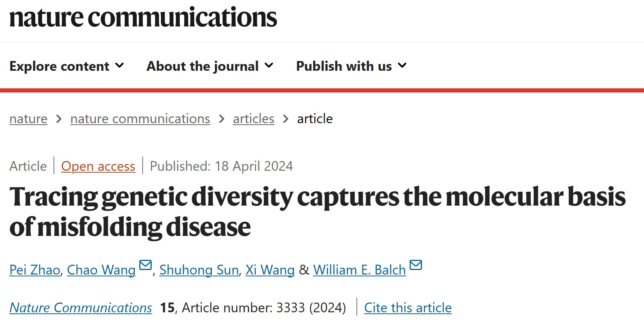Click the nature communications journal logo
This screenshot has width=644, height=325.
click(143, 18)
